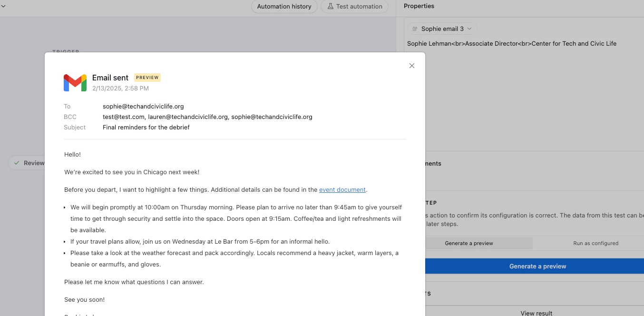Click the bullet about Le Bar on Wednesday
The width and height of the screenshot is (644, 316).
tap(200, 241)
